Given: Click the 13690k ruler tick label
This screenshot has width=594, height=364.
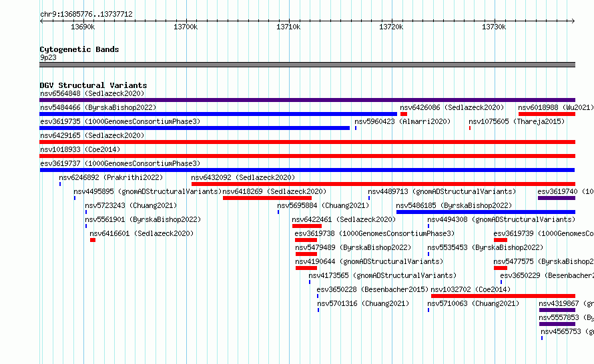Looking at the screenshot, I should click(x=83, y=27).
